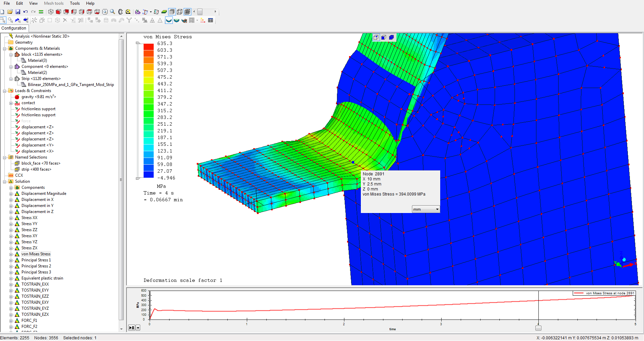This screenshot has height=341, width=644.
Task: Collapse the Components & Materials tree node
Action: point(4,48)
